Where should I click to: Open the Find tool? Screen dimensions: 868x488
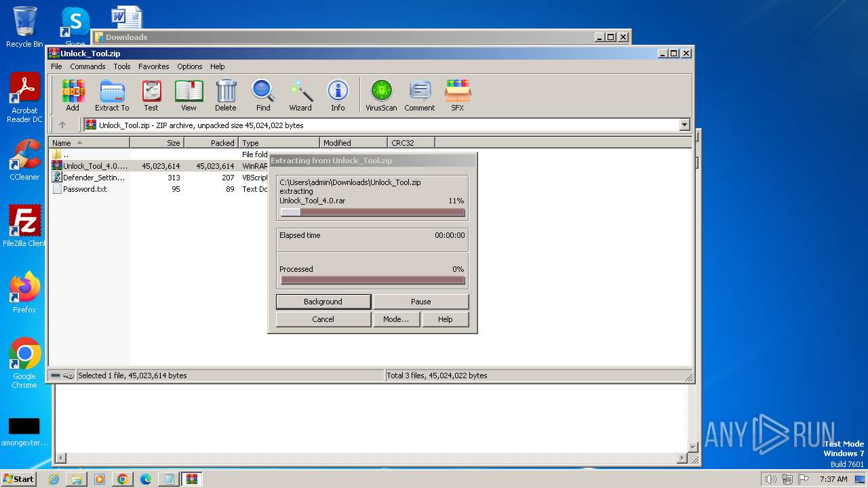point(263,96)
